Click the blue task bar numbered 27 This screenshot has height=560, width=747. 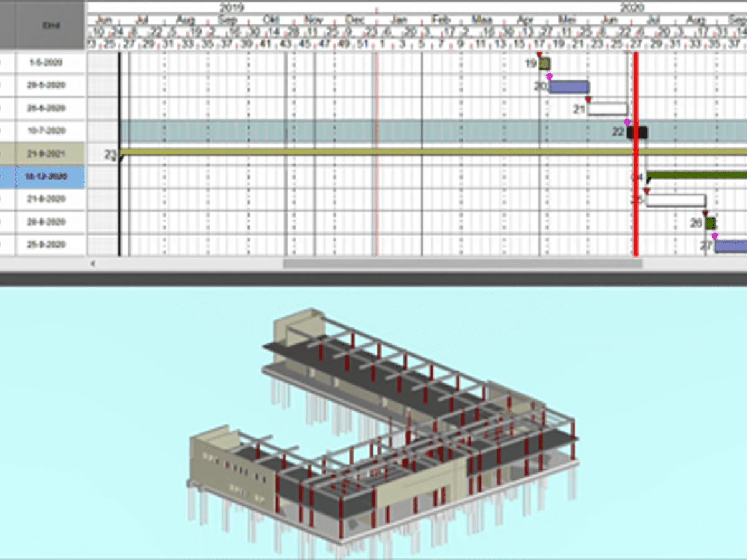click(731, 246)
